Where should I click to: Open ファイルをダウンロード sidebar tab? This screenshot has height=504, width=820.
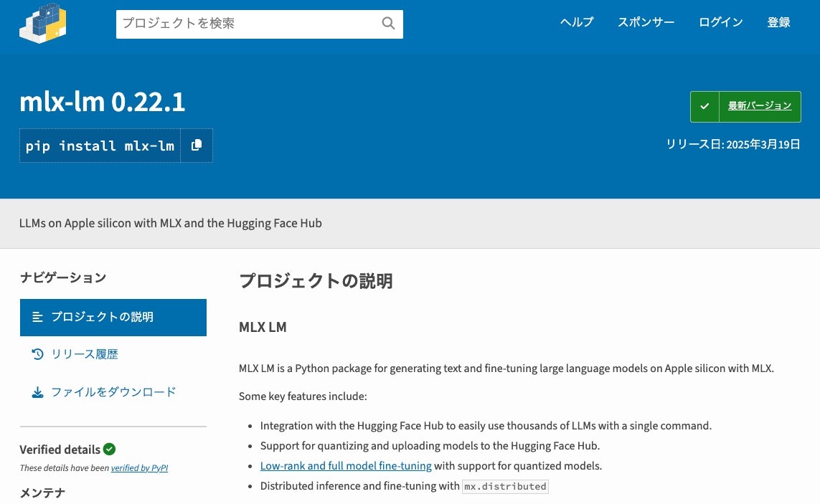pyautogui.click(x=113, y=392)
